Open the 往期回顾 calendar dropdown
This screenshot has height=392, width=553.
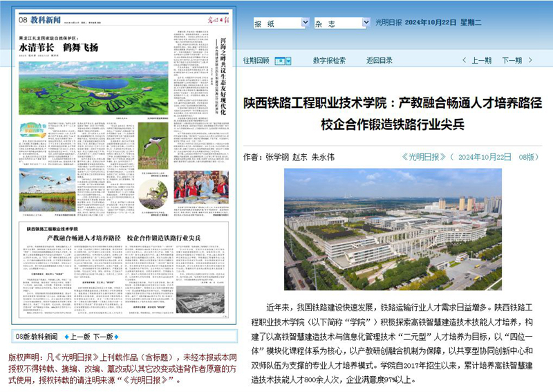click(283, 61)
